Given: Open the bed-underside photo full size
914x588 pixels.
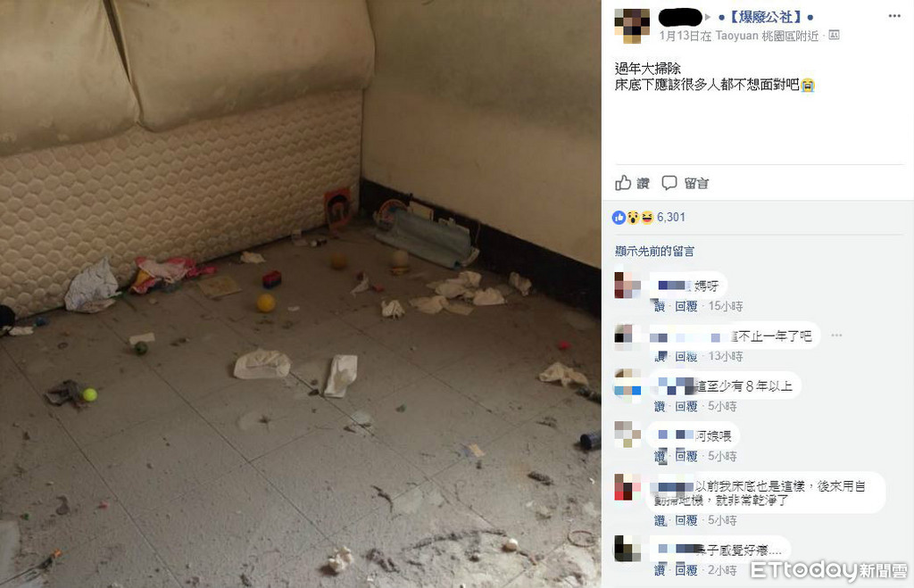Looking at the screenshot, I should (301, 294).
